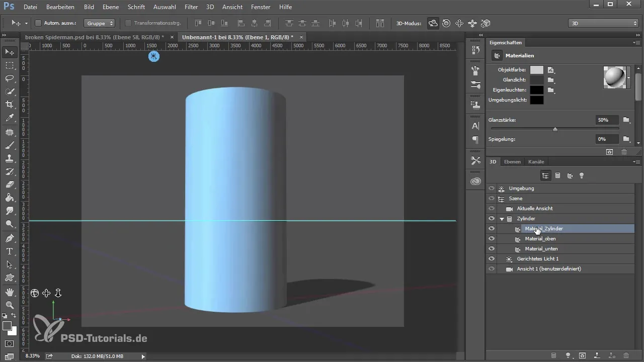Toggle visibility of Szene
Viewport: 644px width, 362px height.
pos(492,199)
